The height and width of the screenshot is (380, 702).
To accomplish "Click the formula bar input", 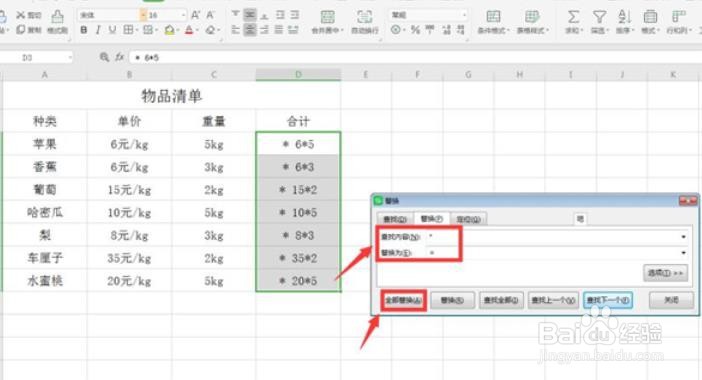I will [415, 57].
